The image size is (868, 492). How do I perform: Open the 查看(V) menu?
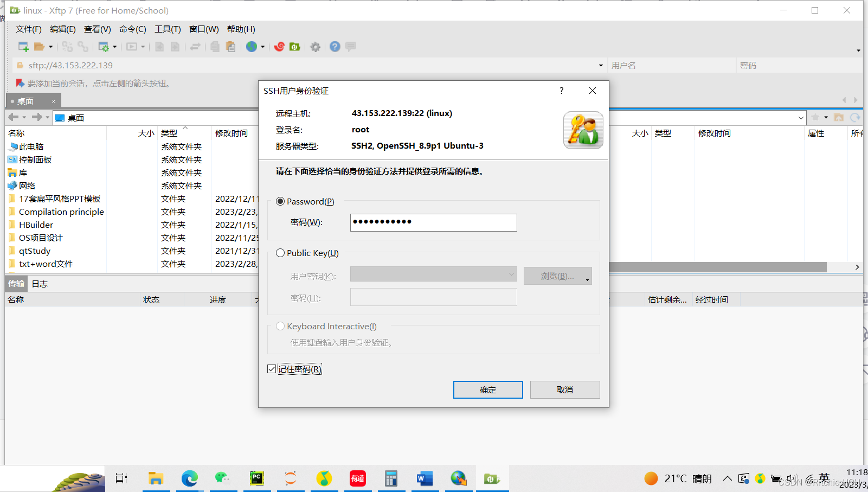pos(98,29)
